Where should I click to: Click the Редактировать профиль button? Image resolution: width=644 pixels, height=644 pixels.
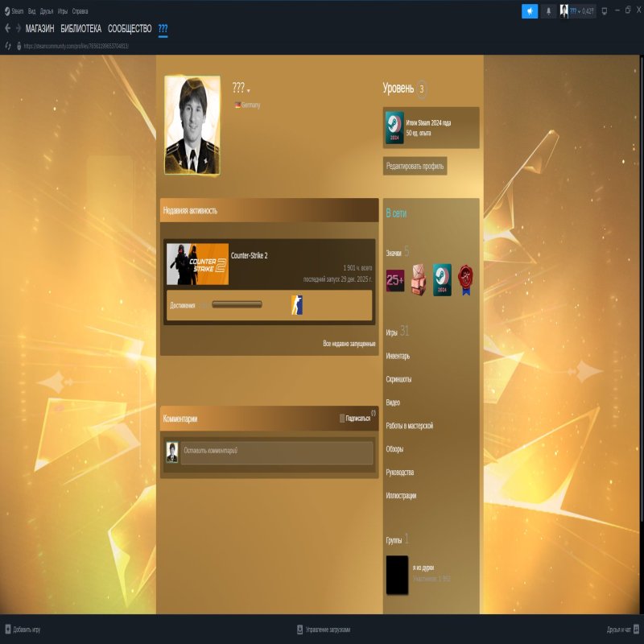[x=415, y=164]
